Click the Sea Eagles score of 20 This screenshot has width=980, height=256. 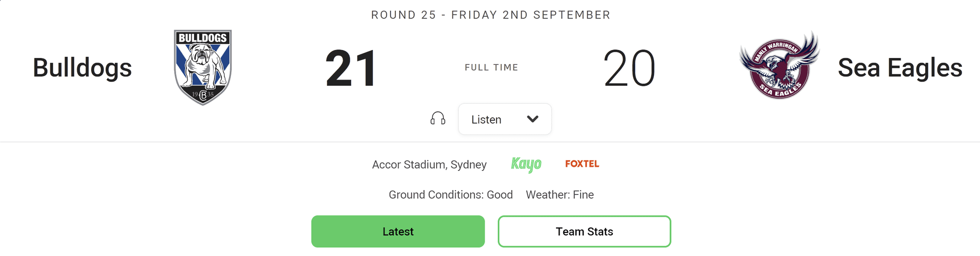pyautogui.click(x=629, y=68)
